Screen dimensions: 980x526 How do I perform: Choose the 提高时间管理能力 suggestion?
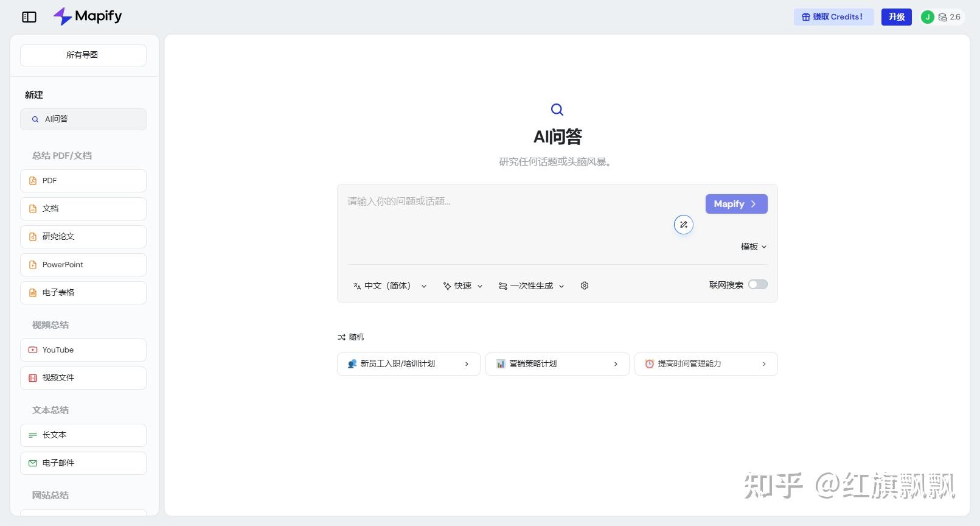706,364
